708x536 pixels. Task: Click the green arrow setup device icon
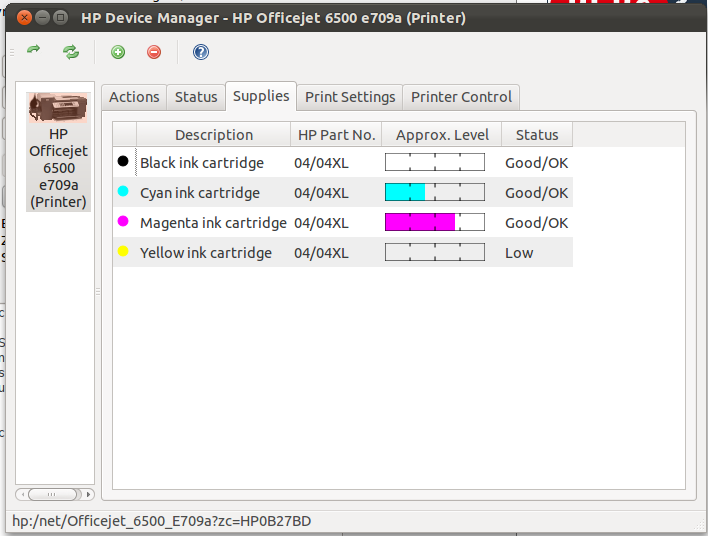click(34, 50)
